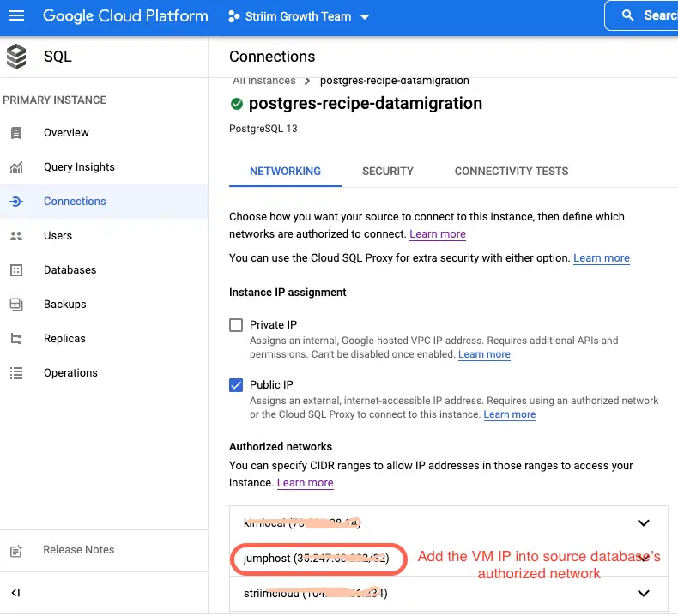Open Release Notes in sidebar
The width and height of the screenshot is (678, 616).
78,550
